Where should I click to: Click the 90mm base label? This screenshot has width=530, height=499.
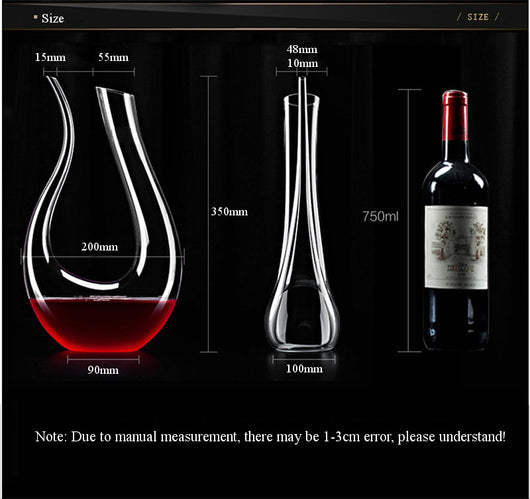(103, 370)
